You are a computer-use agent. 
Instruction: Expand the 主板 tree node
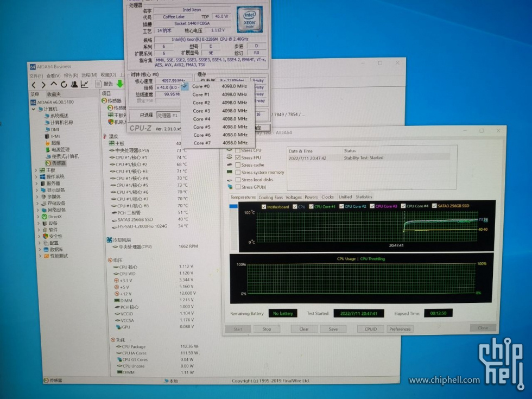(x=36, y=170)
